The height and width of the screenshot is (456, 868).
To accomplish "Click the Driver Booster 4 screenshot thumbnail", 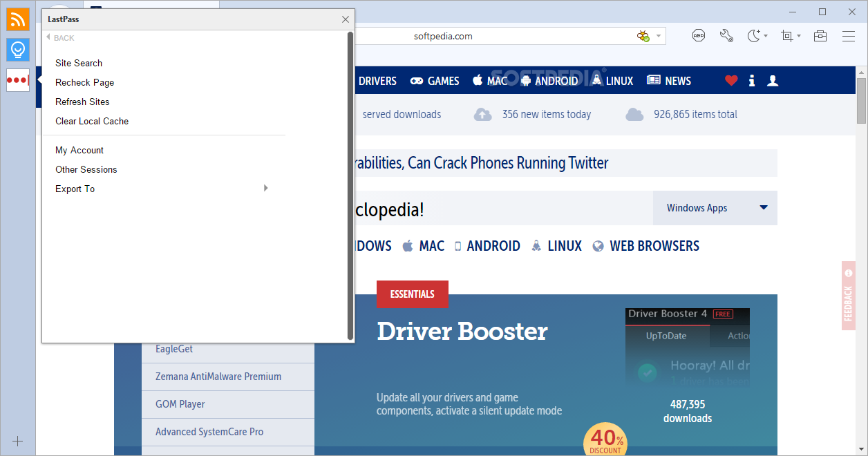I will [x=688, y=347].
